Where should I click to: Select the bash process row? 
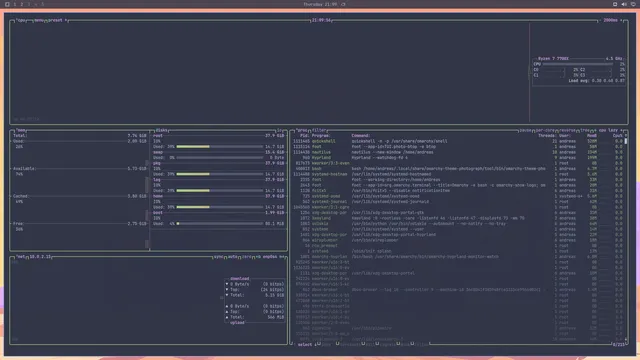(x=458, y=169)
